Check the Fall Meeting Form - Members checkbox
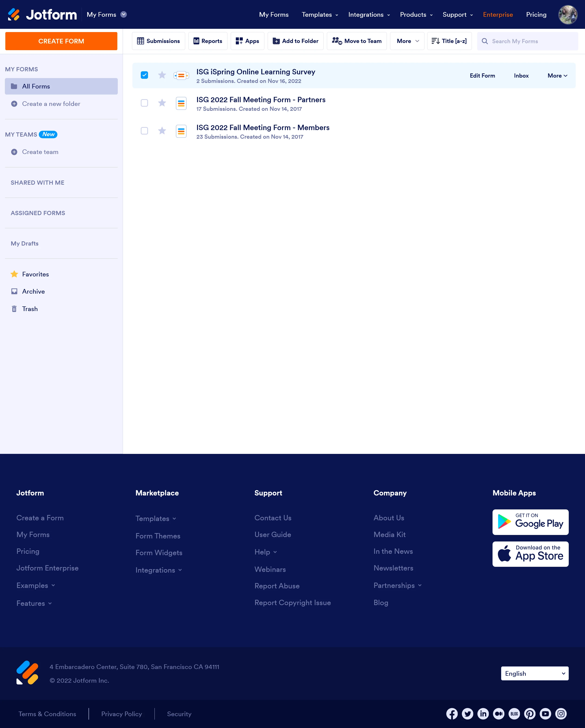 pos(144,131)
